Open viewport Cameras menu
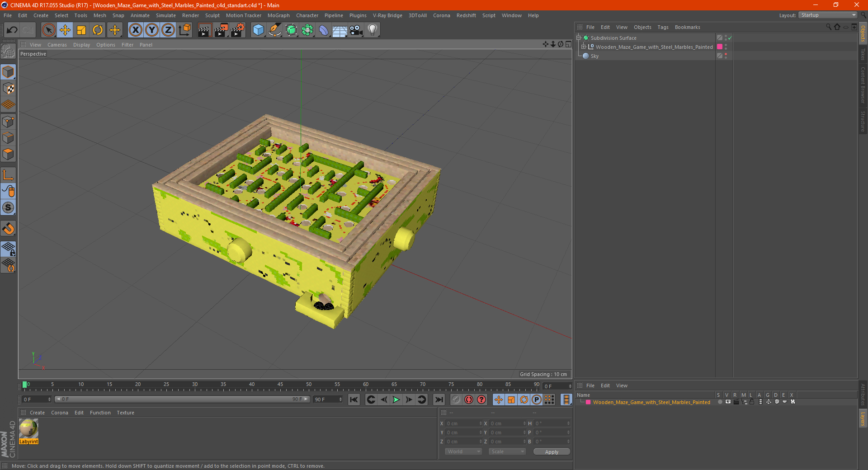The image size is (868, 470). point(57,45)
